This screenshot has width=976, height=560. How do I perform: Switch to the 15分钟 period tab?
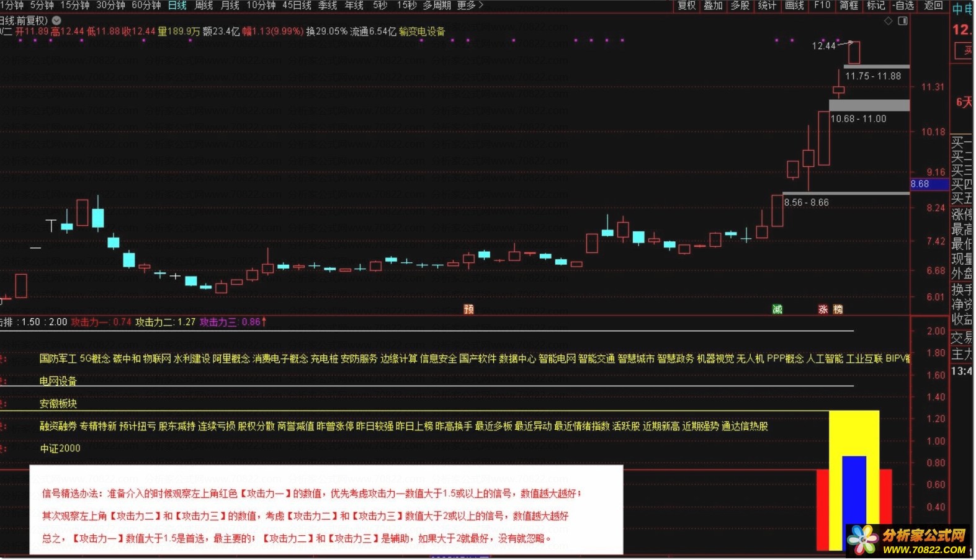pyautogui.click(x=74, y=5)
